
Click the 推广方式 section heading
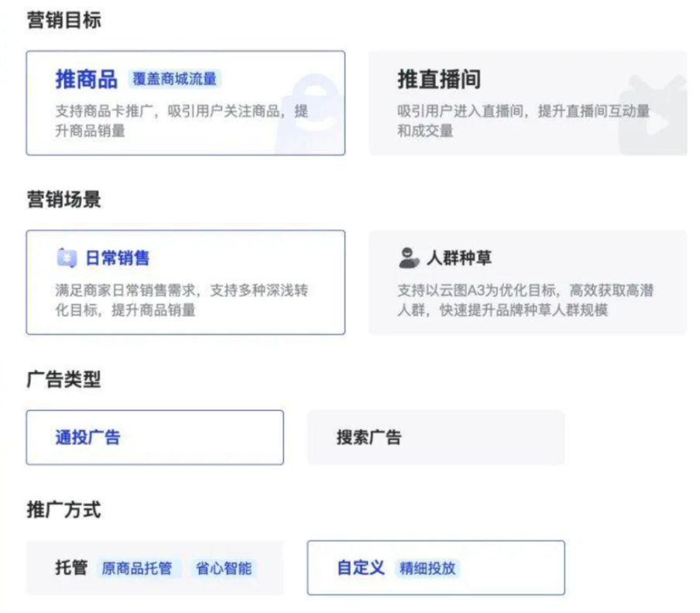[48, 511]
